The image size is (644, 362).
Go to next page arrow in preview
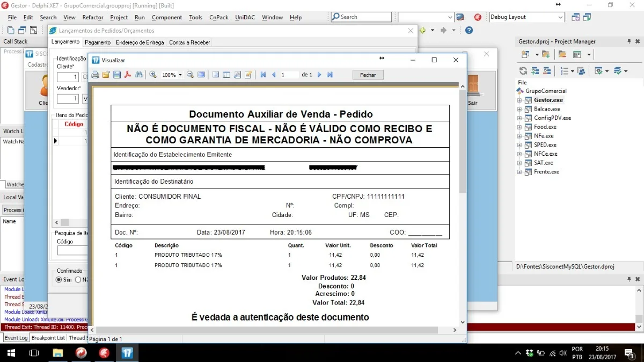pyautogui.click(x=319, y=75)
